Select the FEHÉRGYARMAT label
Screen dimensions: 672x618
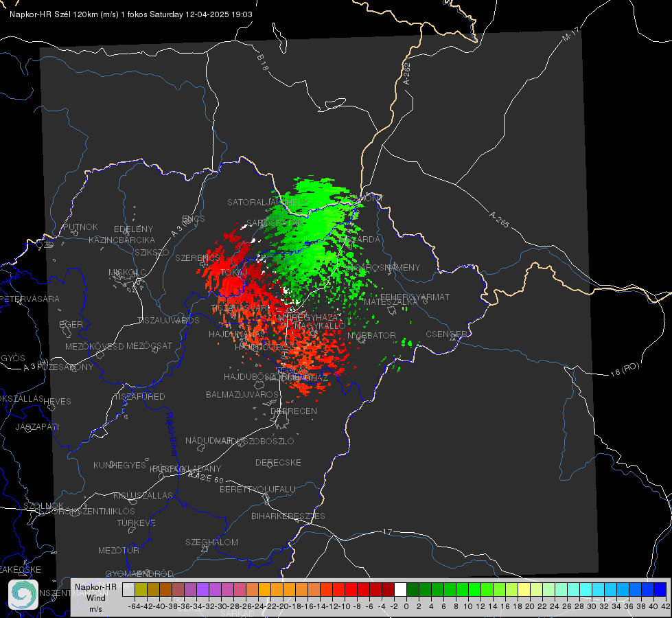(415, 297)
